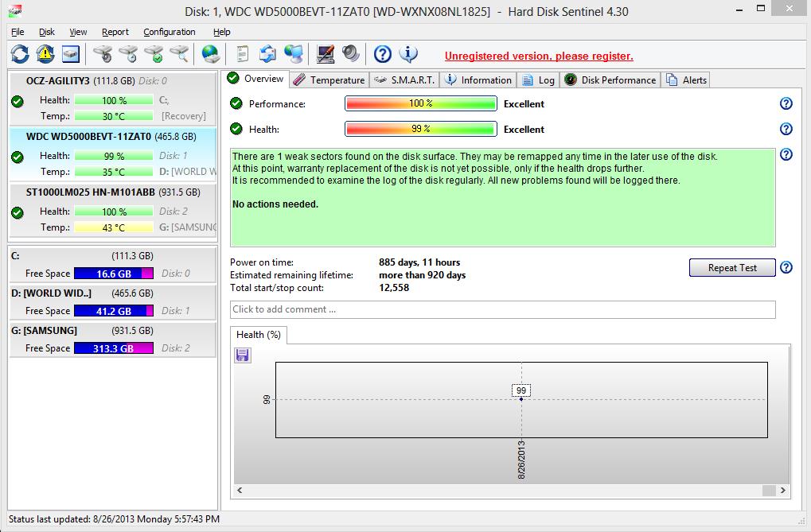Click the help icon beside the status text box

pos(786,154)
